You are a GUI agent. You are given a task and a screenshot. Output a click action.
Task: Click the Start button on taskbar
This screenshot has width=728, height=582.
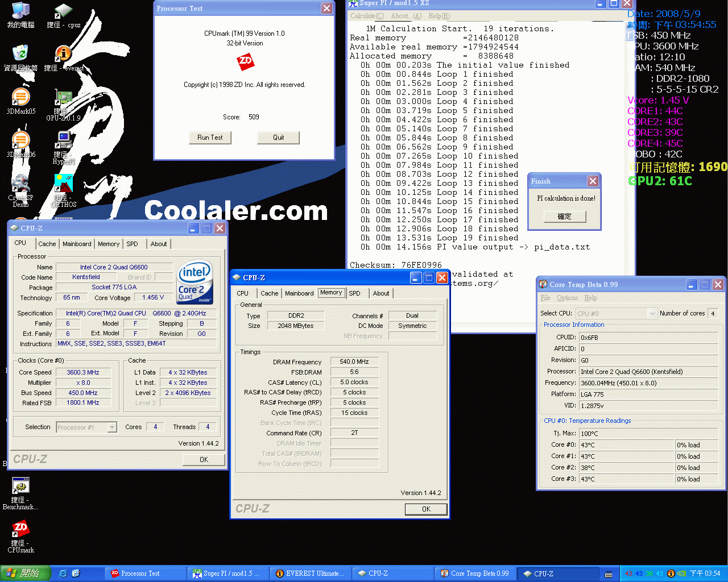26,573
